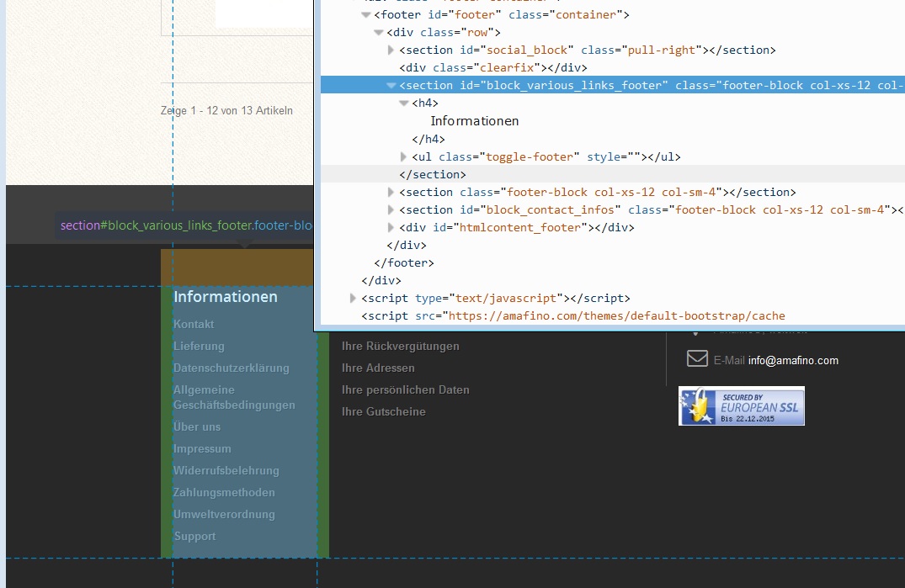
Task: Select the div clearfix line in the DOM tree
Action: point(492,68)
